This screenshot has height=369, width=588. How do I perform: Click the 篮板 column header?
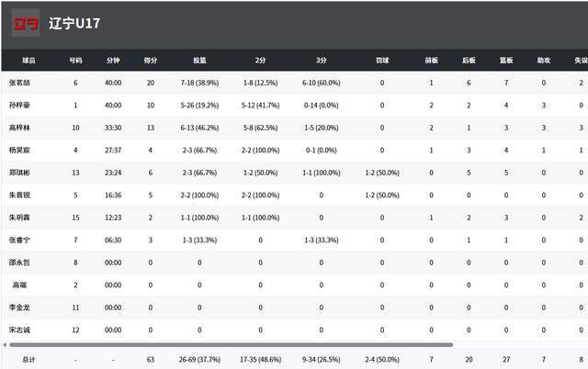[x=506, y=61]
